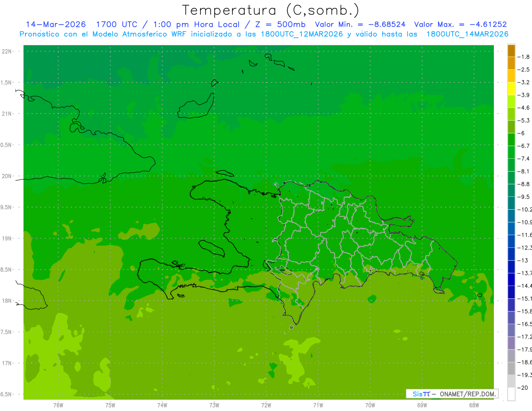Click the "-1.8" colorbar value
The width and height of the screenshot is (532, 411).
coord(524,57)
